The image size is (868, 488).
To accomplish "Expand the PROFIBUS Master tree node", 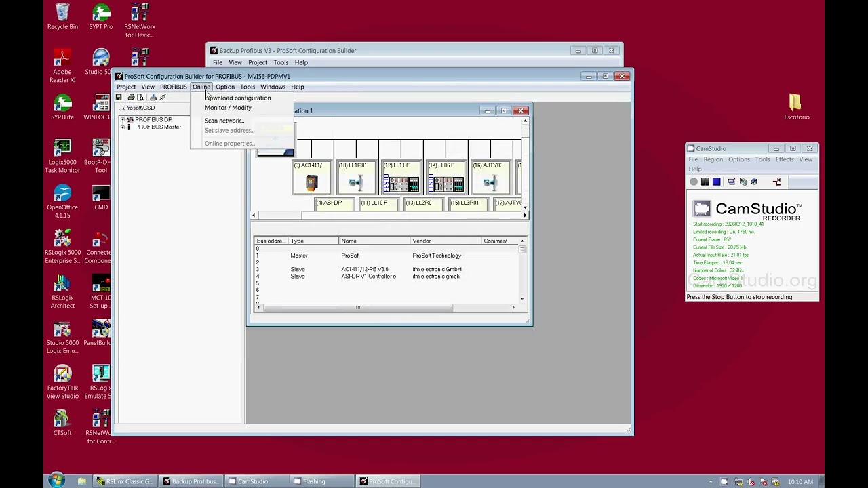I will (122, 127).
